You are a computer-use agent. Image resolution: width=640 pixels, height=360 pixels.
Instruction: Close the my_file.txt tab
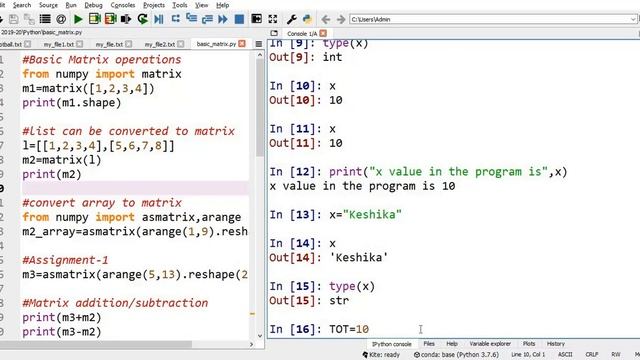click(129, 44)
